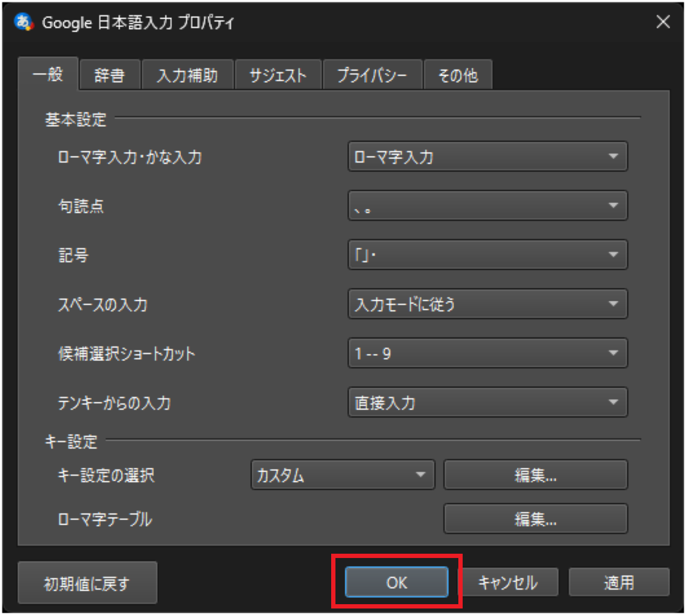Click 編集 next to キー設定の選択

pos(535,475)
